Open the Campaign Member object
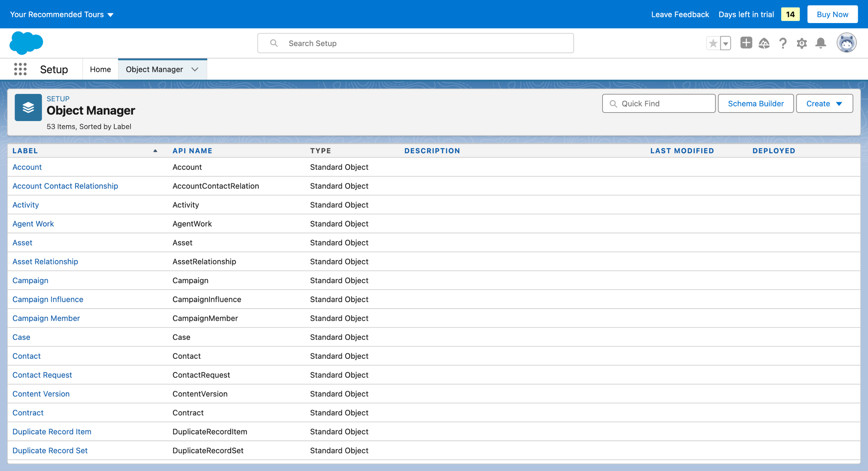Image resolution: width=868 pixels, height=471 pixels. click(46, 318)
